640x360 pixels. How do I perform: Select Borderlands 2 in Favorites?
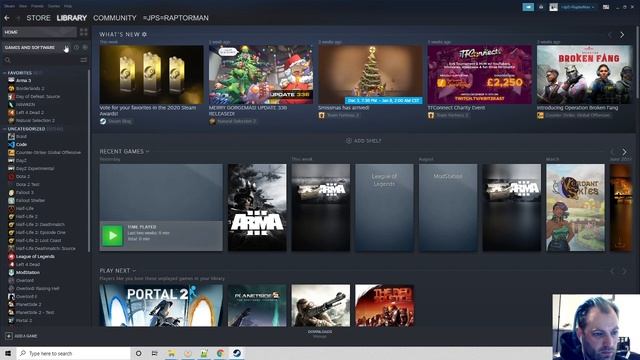(x=30, y=88)
